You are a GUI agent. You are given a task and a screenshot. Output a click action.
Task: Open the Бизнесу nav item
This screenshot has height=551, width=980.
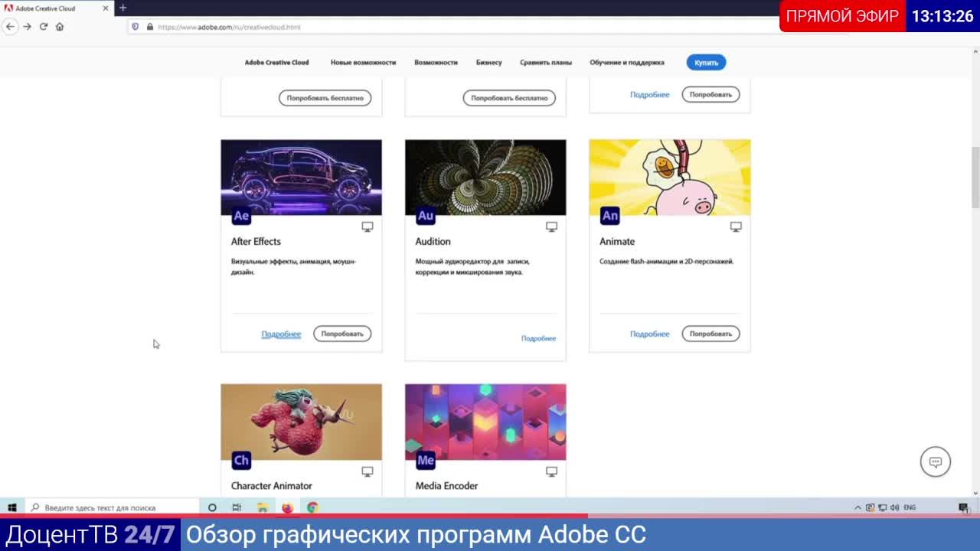(488, 63)
